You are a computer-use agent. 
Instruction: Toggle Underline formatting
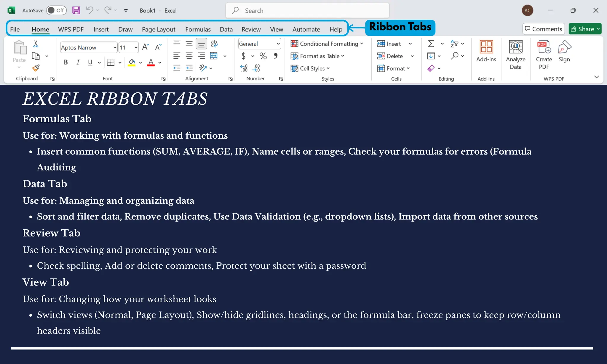(x=90, y=62)
